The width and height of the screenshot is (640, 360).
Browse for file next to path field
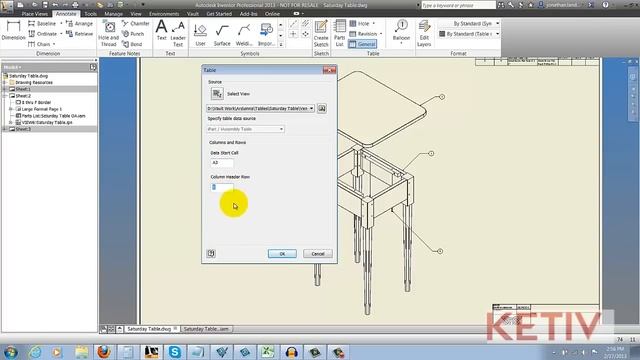point(322,108)
